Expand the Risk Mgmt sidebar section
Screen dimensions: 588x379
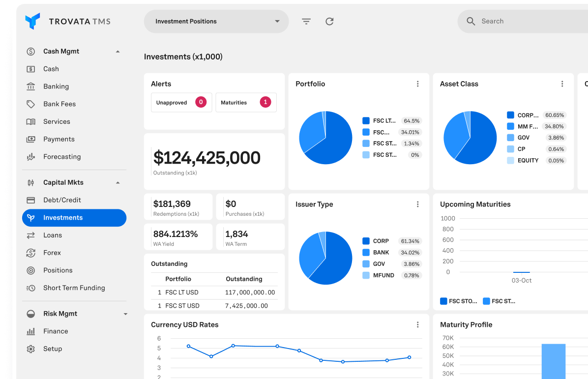125,314
